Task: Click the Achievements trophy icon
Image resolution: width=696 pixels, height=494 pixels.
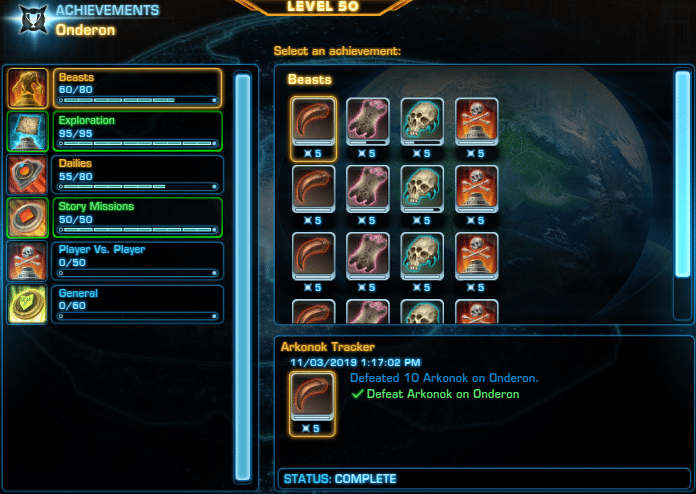Action: 33,20
